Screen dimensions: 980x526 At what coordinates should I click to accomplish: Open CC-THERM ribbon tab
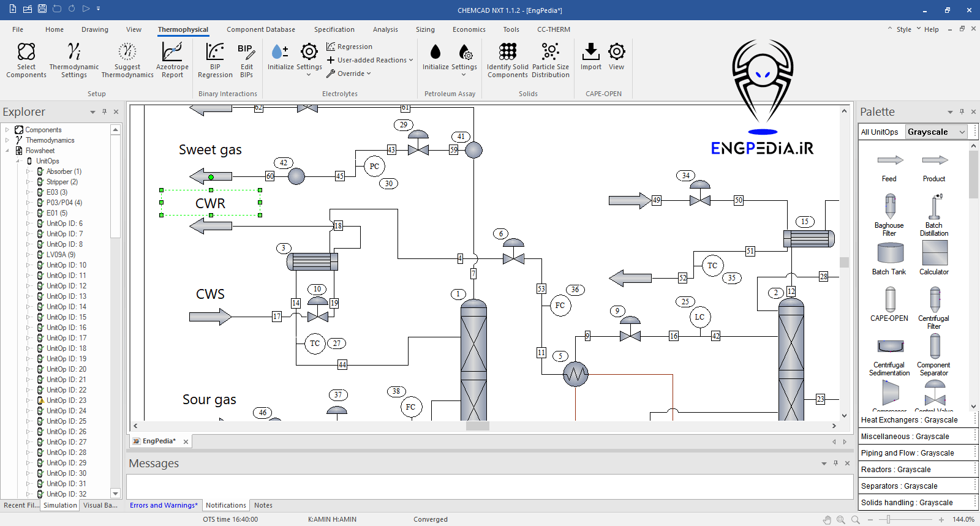tap(554, 29)
